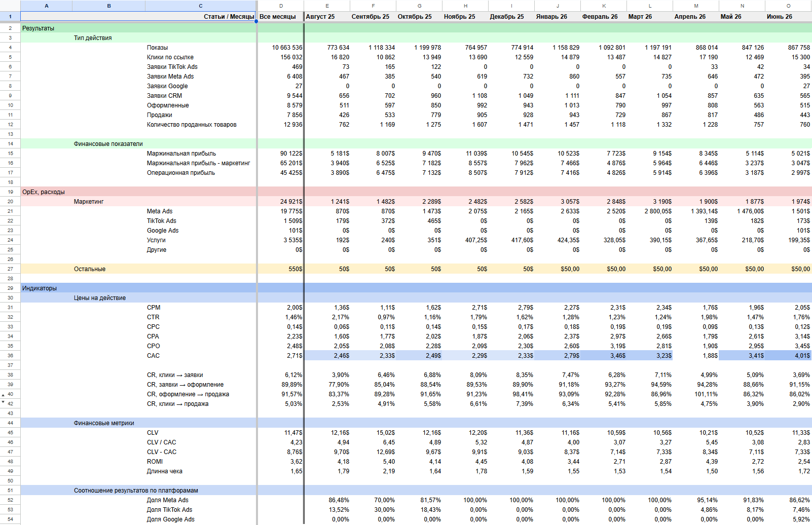This screenshot has width=812, height=525.
Task: Click the 'Индикаторы' section label
Action: pyautogui.click(x=40, y=288)
